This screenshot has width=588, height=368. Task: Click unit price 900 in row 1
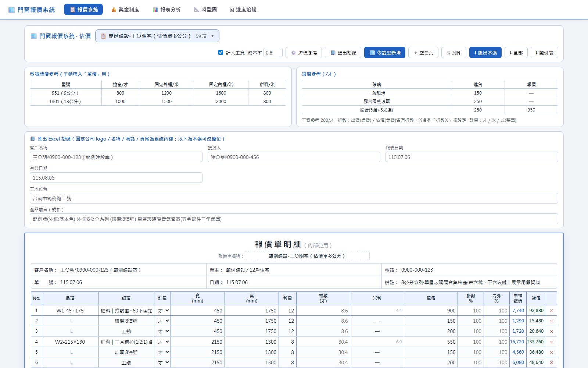(x=431, y=311)
